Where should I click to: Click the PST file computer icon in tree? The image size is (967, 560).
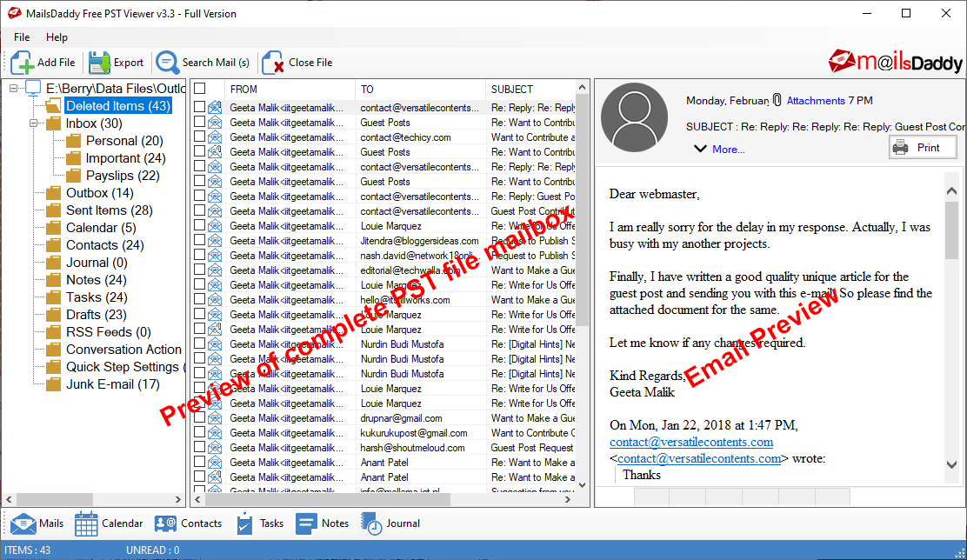pos(33,88)
